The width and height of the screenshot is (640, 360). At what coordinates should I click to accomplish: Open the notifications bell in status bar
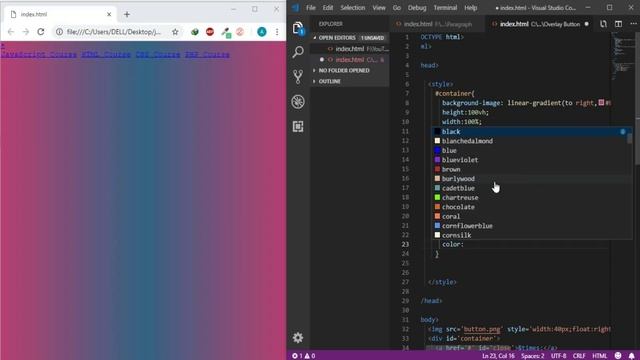(x=631, y=356)
